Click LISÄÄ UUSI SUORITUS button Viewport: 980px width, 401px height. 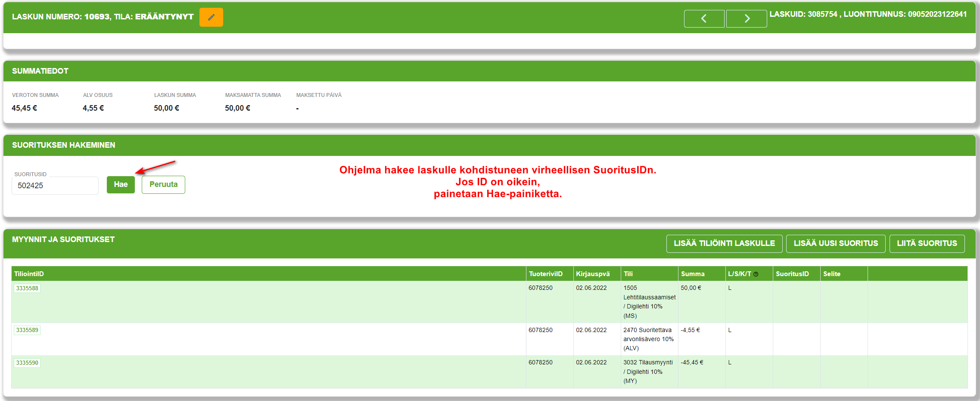point(836,243)
